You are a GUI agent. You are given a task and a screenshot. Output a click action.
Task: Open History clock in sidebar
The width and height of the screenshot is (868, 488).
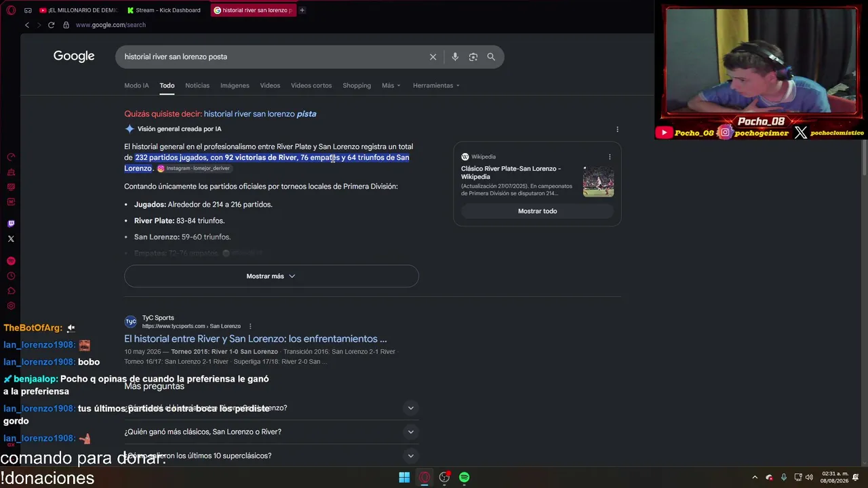click(x=11, y=276)
